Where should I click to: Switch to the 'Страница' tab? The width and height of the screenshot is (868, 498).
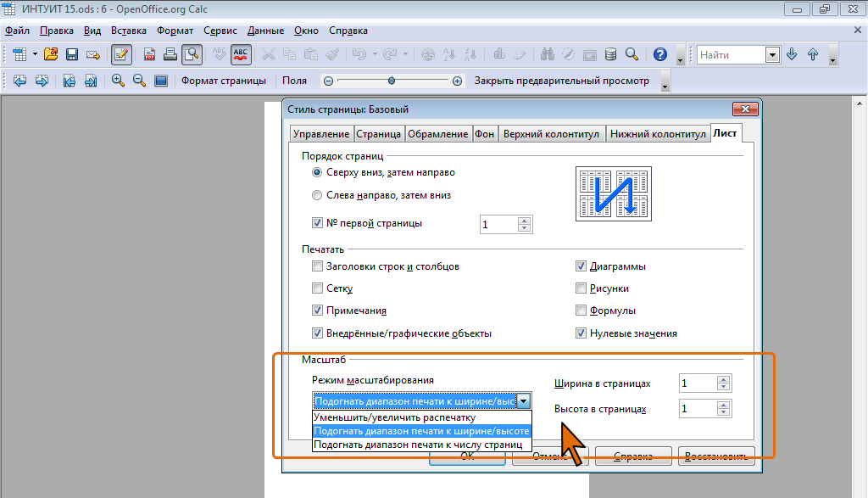pos(378,134)
